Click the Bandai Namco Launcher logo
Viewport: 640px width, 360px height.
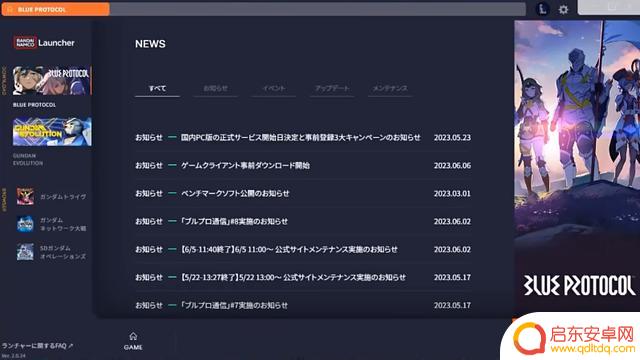point(44,42)
